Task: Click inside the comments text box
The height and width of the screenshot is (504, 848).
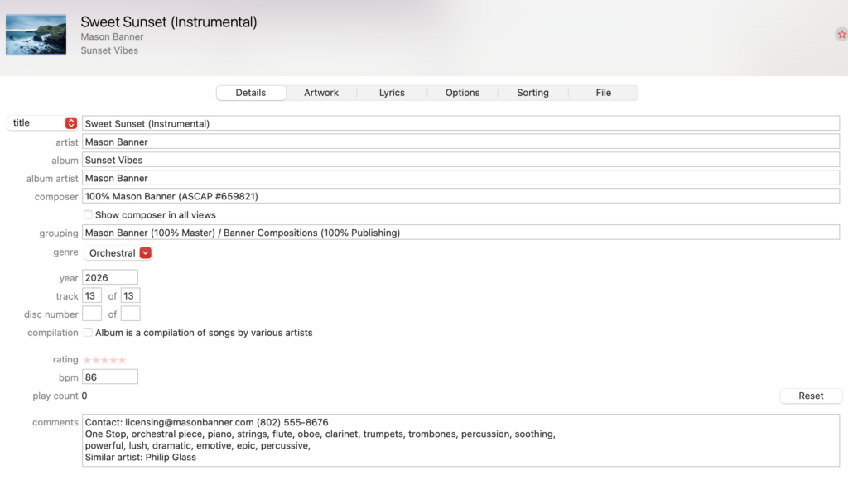Action: tap(460, 440)
